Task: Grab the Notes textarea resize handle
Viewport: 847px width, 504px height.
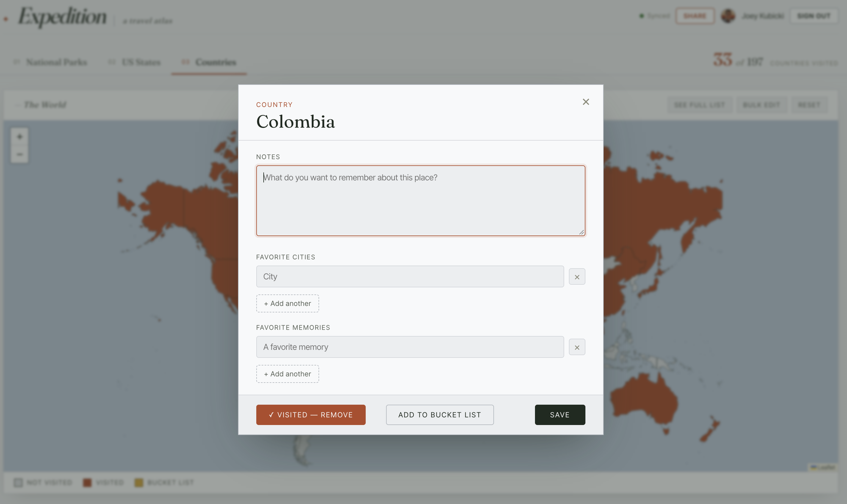Action: click(582, 232)
